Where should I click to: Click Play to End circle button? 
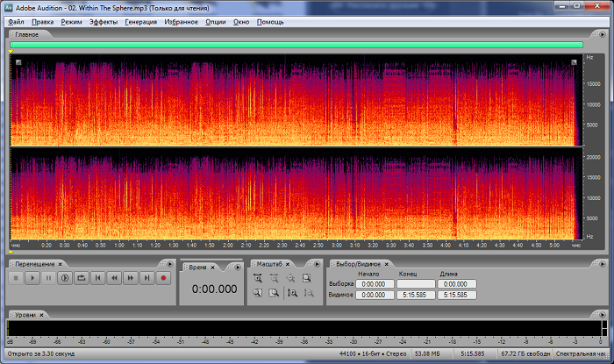click(65, 278)
